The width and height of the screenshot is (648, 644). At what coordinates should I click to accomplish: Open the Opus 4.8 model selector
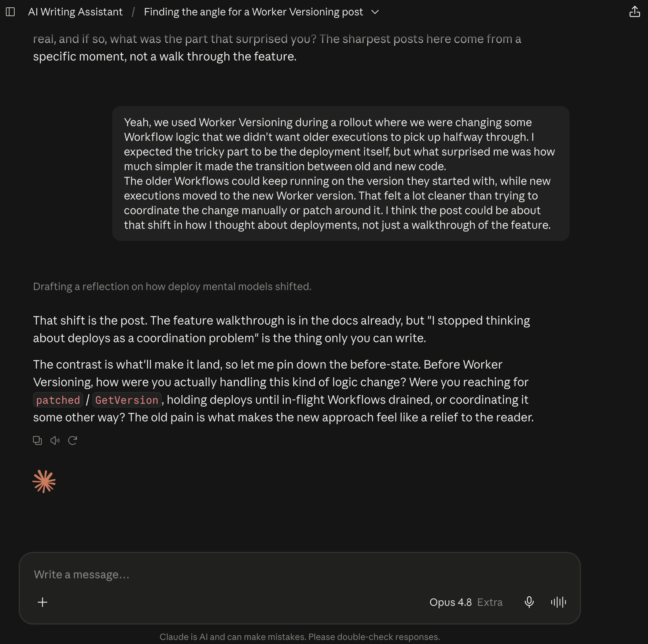(450, 602)
